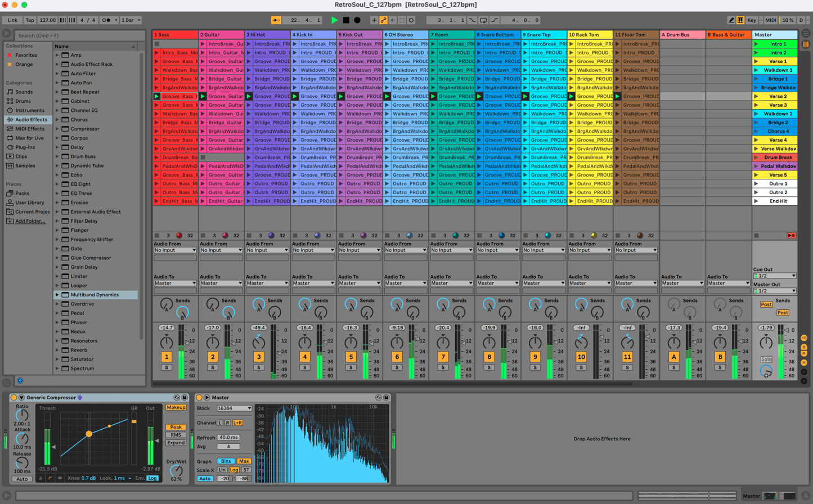The height and width of the screenshot is (504, 813).
Task: Expand the Reverb folder in browser
Action: 57,350
